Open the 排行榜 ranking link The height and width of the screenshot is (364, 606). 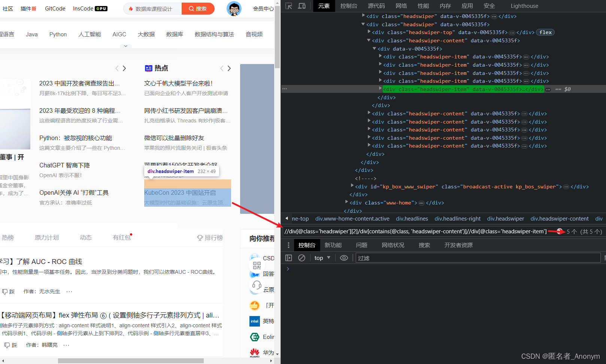point(210,238)
